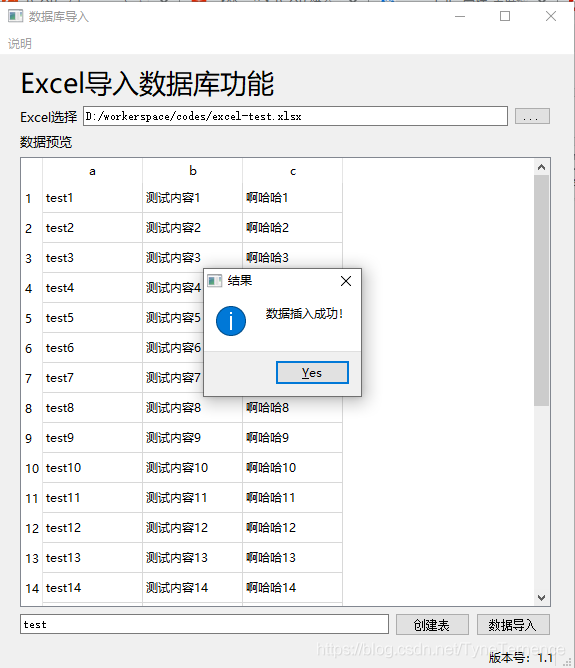Click cell 'test14'
The height and width of the screenshot is (668, 575).
[92, 588]
